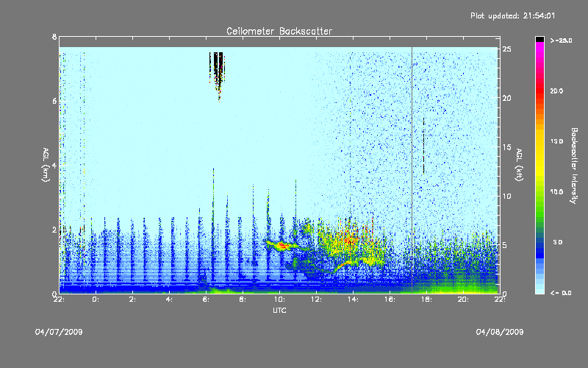Click the '25' tick on the kft axis
This screenshot has width=588, height=368.
tap(506, 49)
